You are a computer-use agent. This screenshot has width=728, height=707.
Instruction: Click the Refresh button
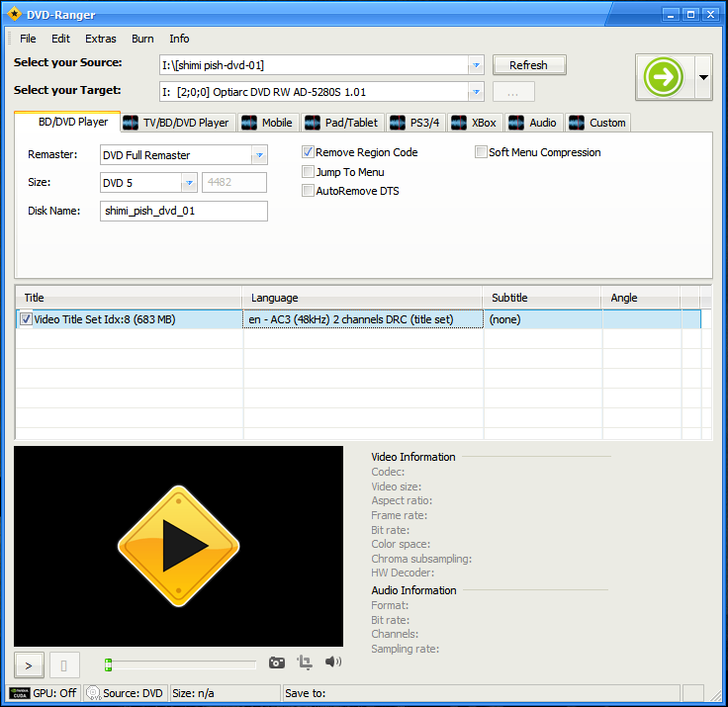(529, 65)
